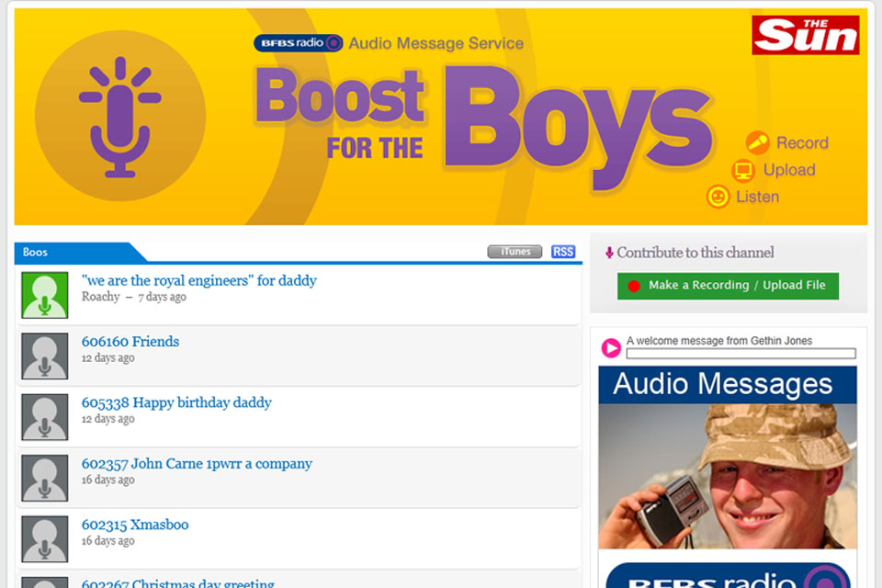The image size is (882, 588).
Task: Click the Contribute to this channel heading
Action: [x=695, y=253]
